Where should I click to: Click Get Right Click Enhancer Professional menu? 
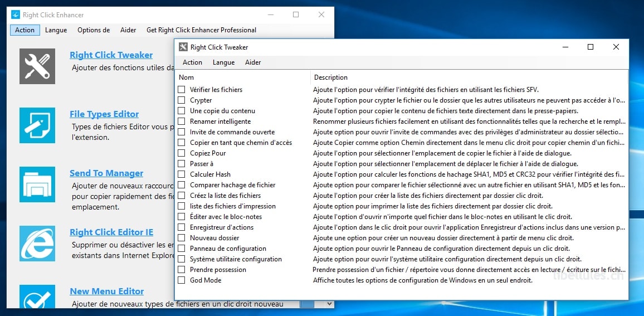[201, 30]
